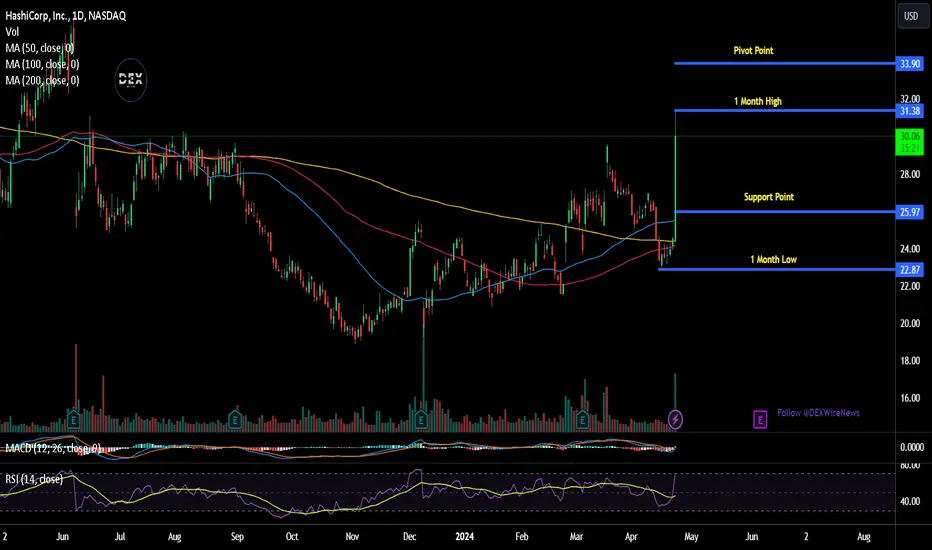Click the June earnings E marker

click(x=73, y=420)
